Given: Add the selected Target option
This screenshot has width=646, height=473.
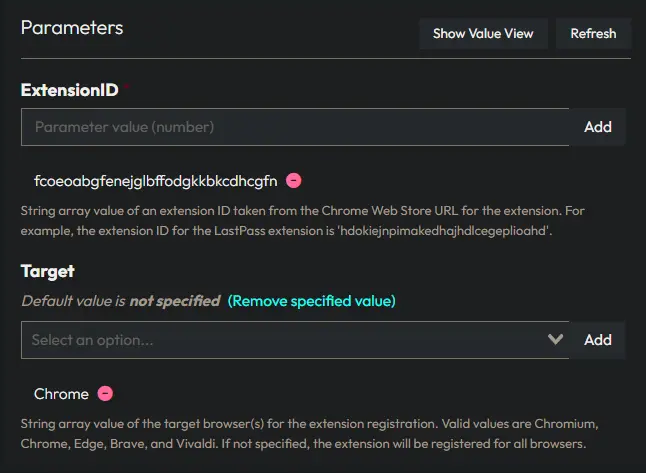Looking at the screenshot, I should 598,340.
